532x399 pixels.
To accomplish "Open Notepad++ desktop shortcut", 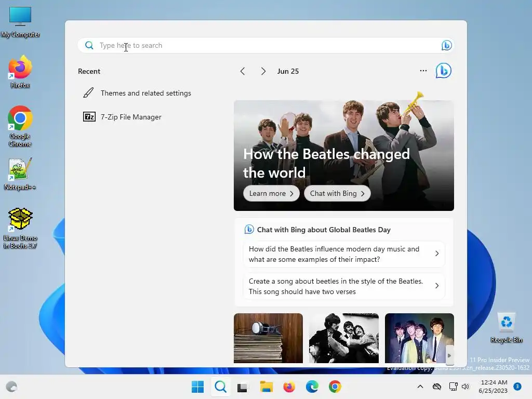I will 20,174.
